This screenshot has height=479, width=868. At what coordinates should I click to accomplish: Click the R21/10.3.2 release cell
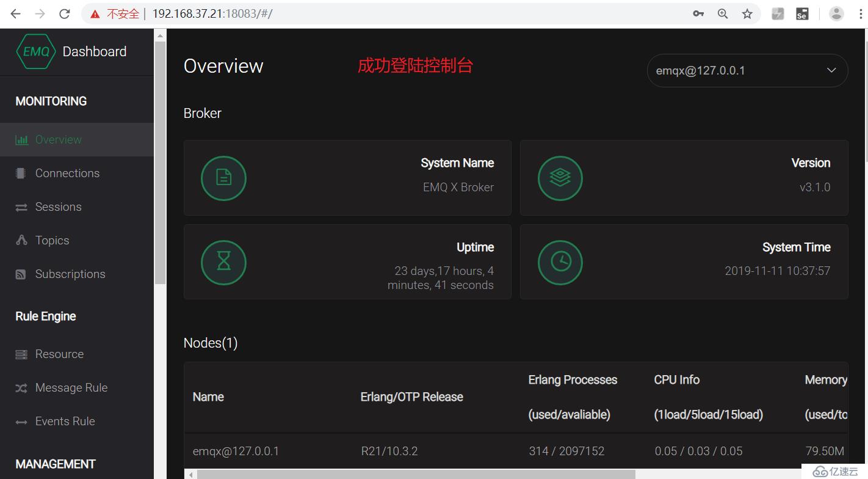tap(389, 451)
